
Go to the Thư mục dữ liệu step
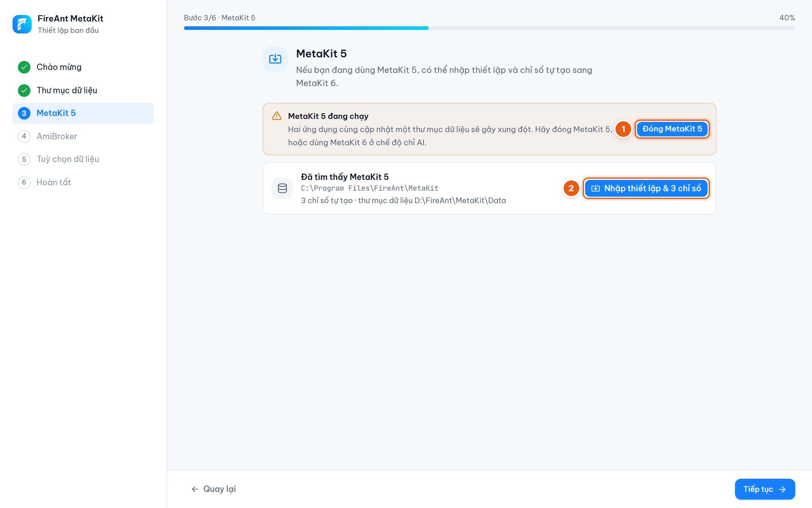tap(83, 90)
